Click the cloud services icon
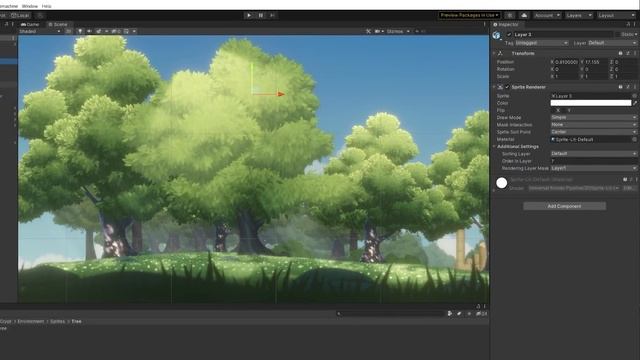640x360 pixels. pyautogui.click(x=524, y=16)
